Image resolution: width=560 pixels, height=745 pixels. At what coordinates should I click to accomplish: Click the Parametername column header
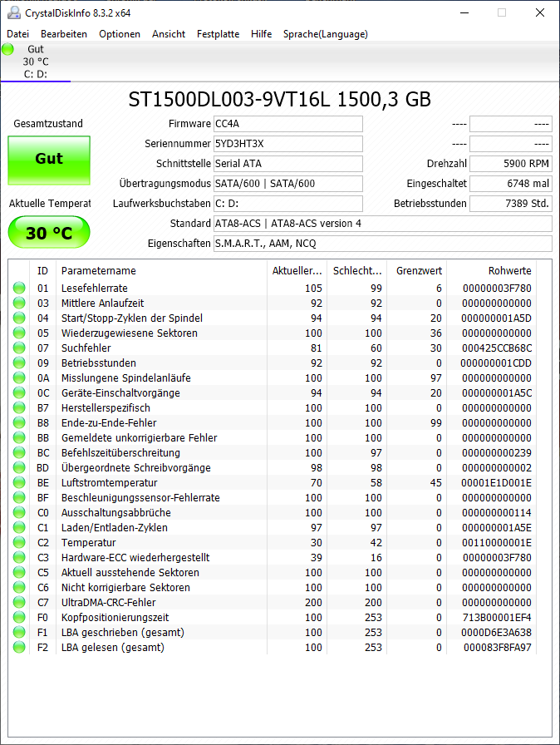tap(161, 271)
